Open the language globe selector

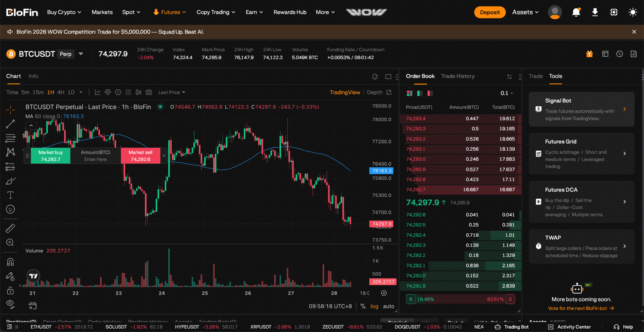614,12
